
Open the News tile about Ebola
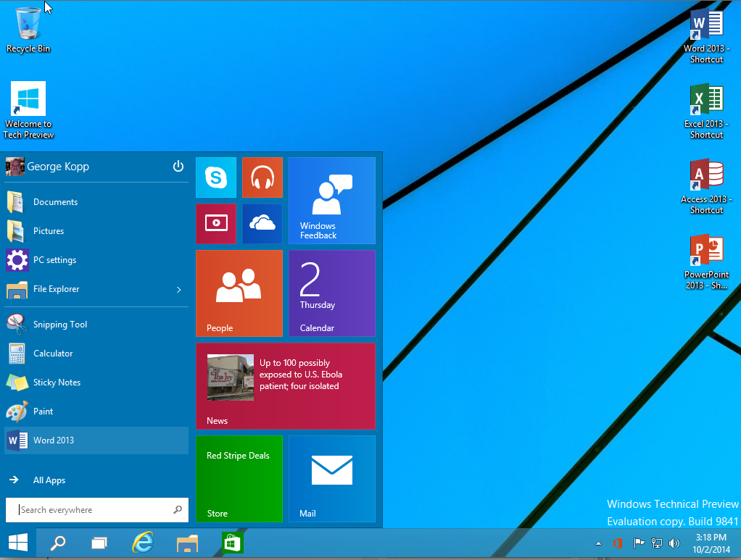click(286, 386)
